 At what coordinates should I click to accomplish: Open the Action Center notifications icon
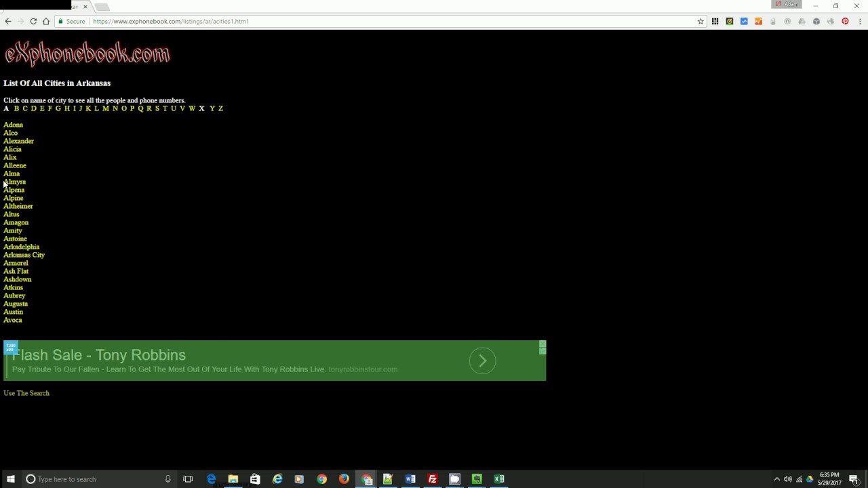(x=854, y=479)
